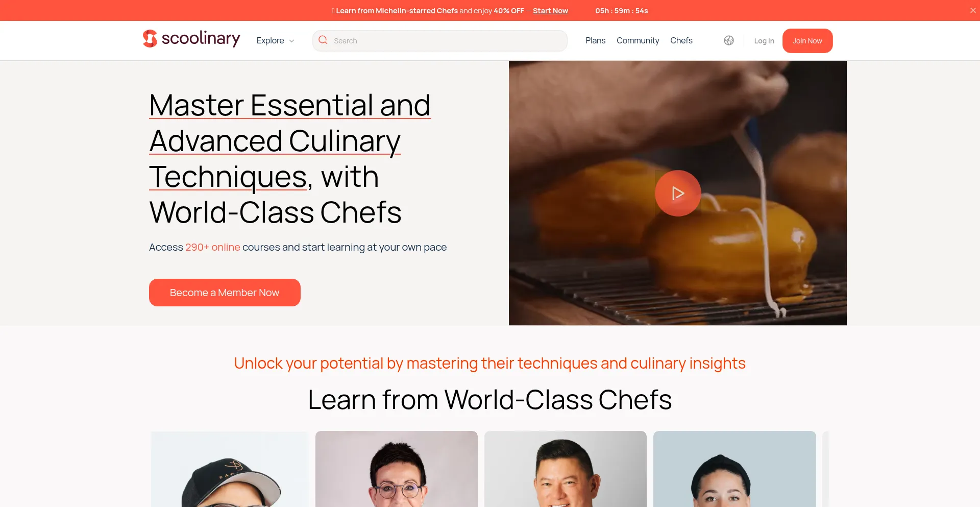Click Become a Member Now button
The width and height of the screenshot is (980, 507).
(x=225, y=293)
